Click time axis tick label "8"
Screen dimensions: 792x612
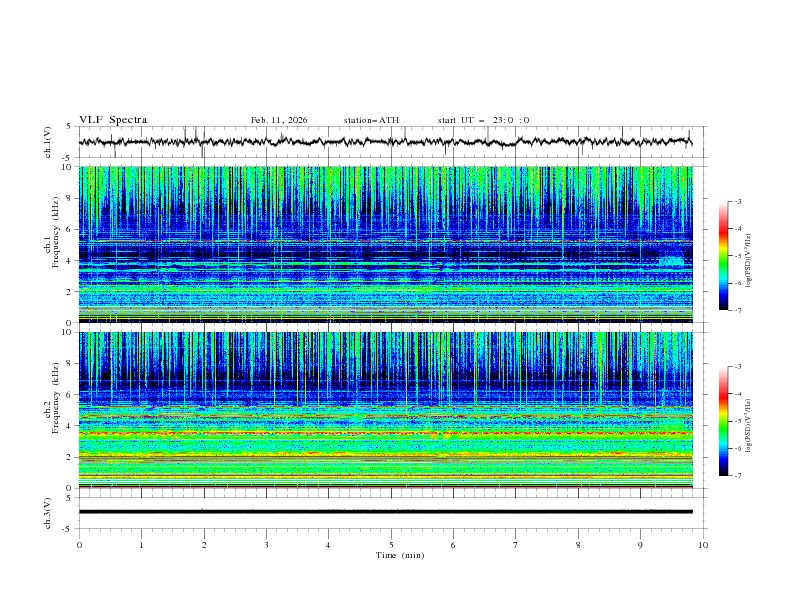tap(578, 545)
